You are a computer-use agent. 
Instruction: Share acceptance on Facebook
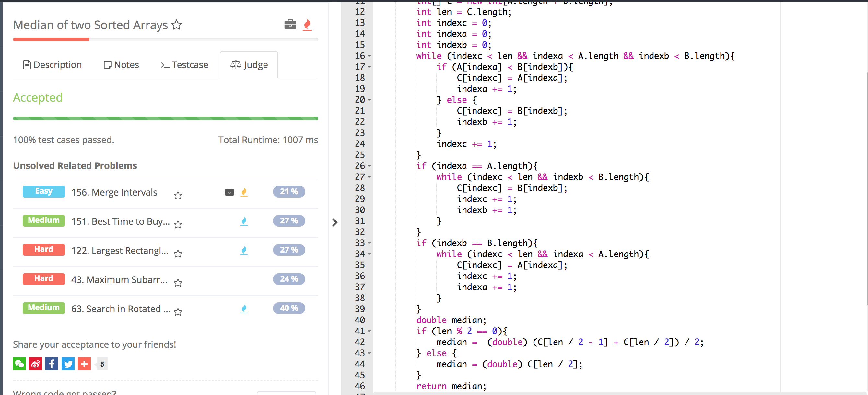click(52, 364)
